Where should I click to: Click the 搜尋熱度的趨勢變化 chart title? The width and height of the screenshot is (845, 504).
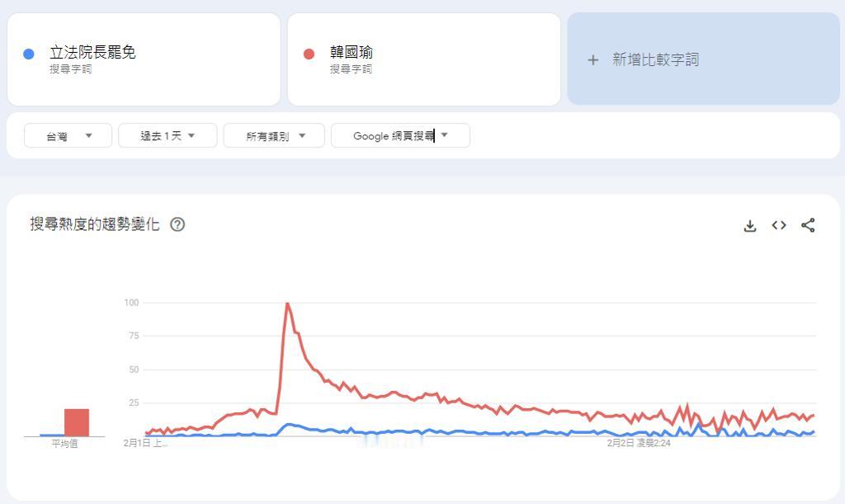tap(95, 224)
